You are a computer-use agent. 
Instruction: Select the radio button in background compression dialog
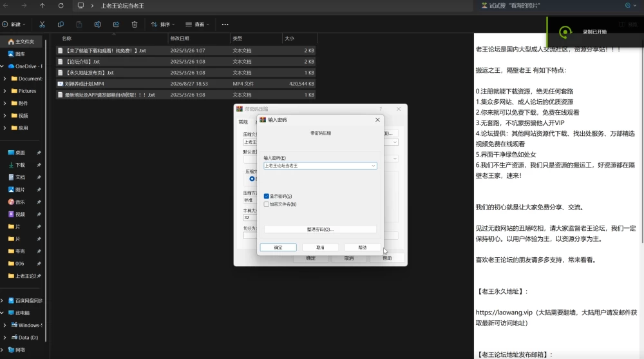point(252,179)
